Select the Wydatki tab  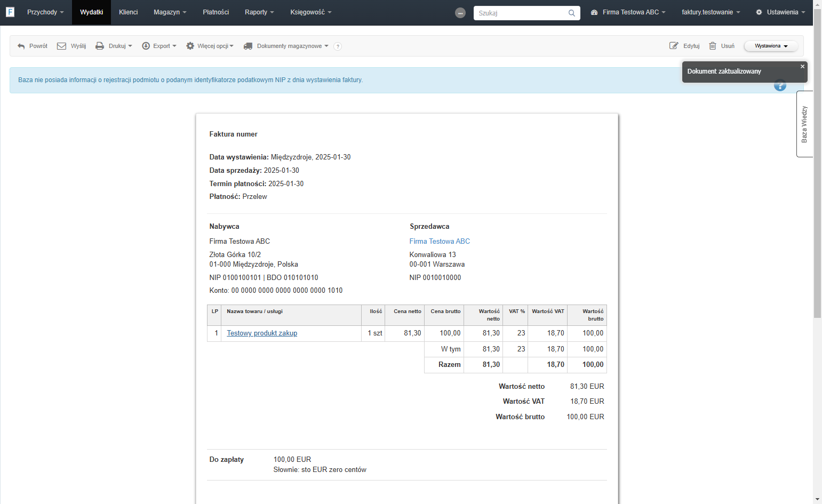pyautogui.click(x=91, y=12)
